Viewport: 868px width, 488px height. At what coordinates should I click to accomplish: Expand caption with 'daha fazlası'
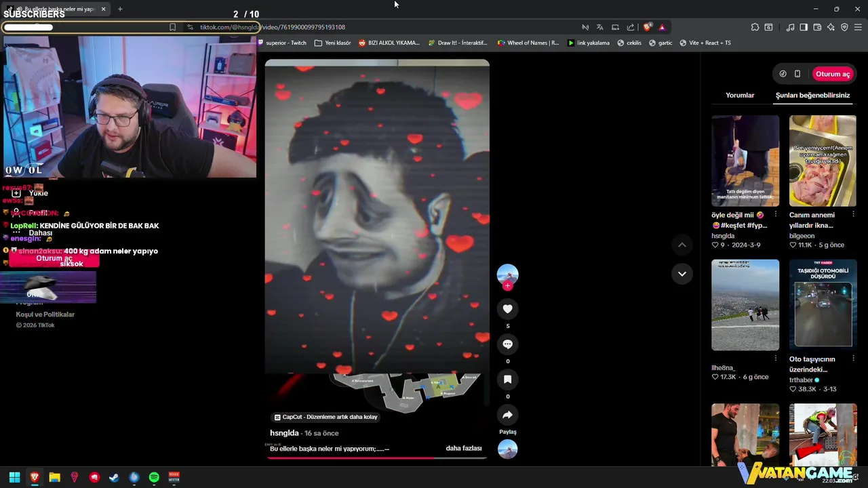[x=464, y=448]
